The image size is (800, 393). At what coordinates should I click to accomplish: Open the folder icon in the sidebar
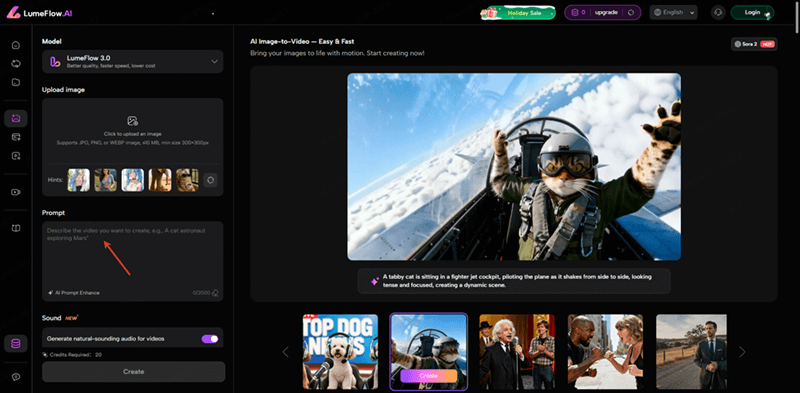16,82
